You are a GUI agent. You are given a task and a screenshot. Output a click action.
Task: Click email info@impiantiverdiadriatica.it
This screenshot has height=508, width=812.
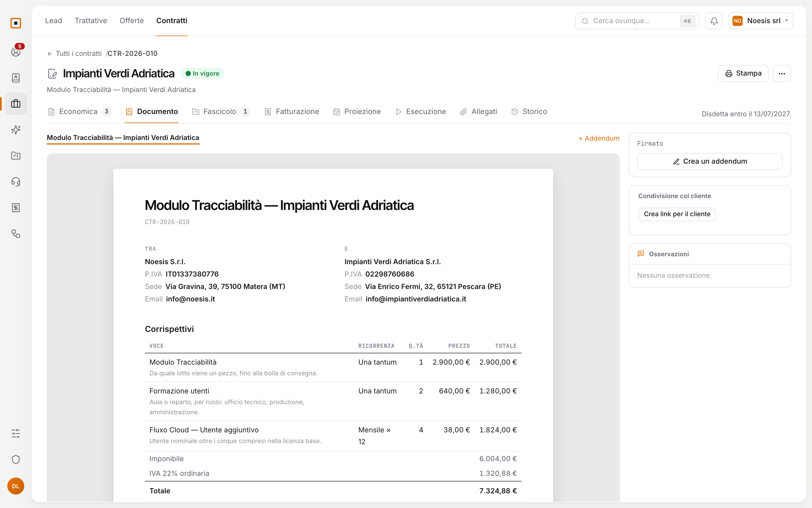click(416, 299)
